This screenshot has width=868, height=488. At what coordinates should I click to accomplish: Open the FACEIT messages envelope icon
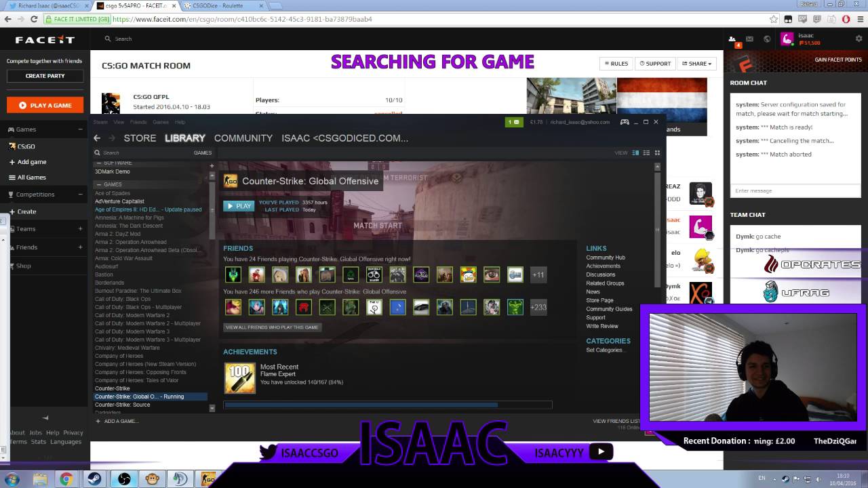749,39
